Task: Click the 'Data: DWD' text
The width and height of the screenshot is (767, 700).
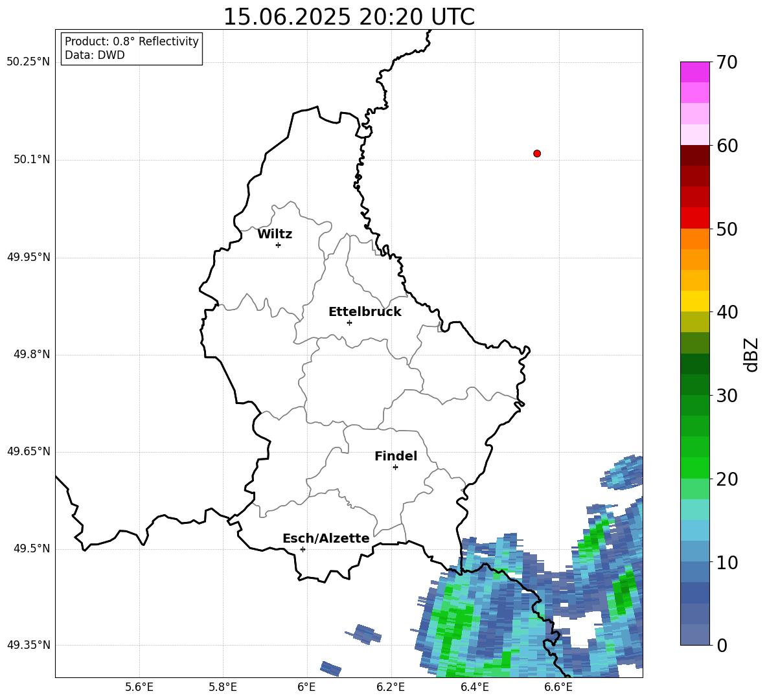Action: pyautogui.click(x=95, y=55)
